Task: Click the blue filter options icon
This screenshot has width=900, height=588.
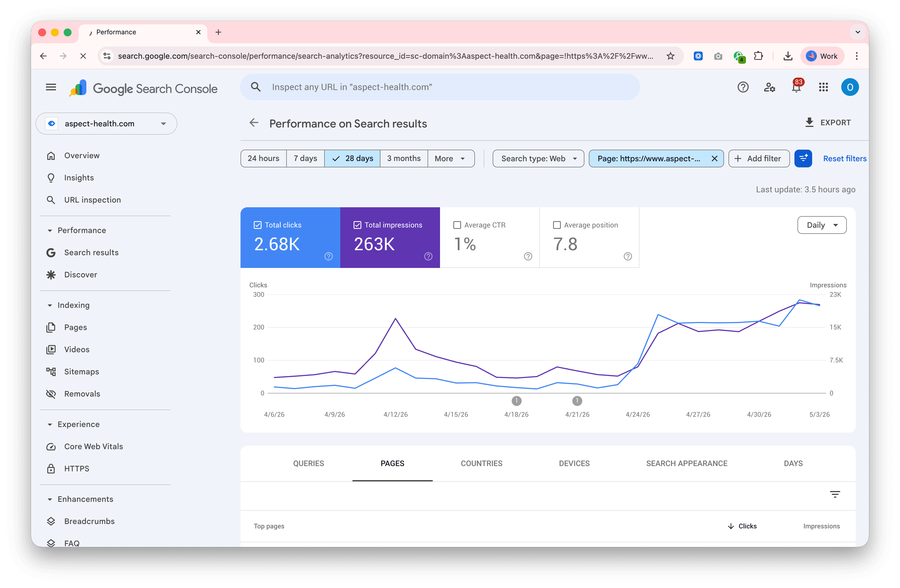Action: pyautogui.click(x=803, y=158)
